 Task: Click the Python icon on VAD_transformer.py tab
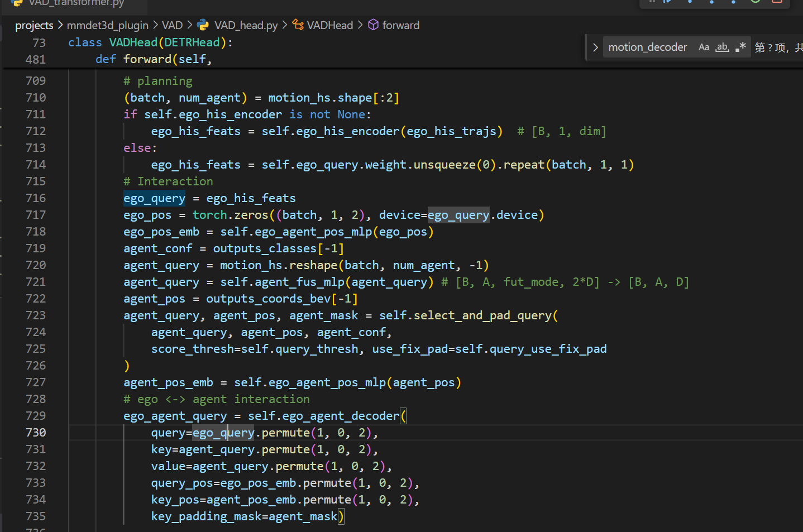pyautogui.click(x=17, y=2)
